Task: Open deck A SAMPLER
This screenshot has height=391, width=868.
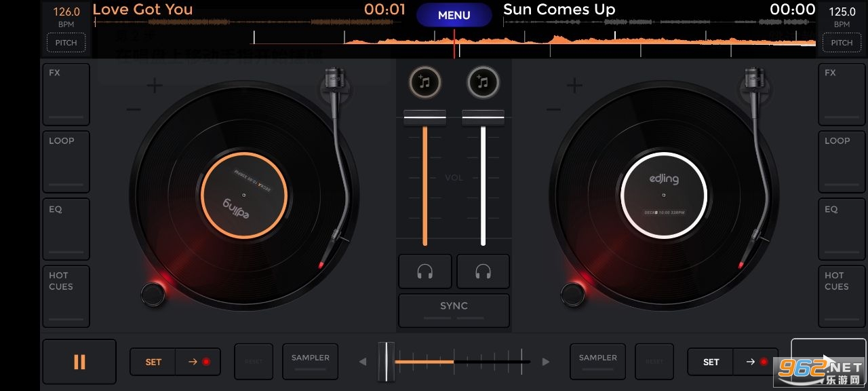Action: (311, 361)
